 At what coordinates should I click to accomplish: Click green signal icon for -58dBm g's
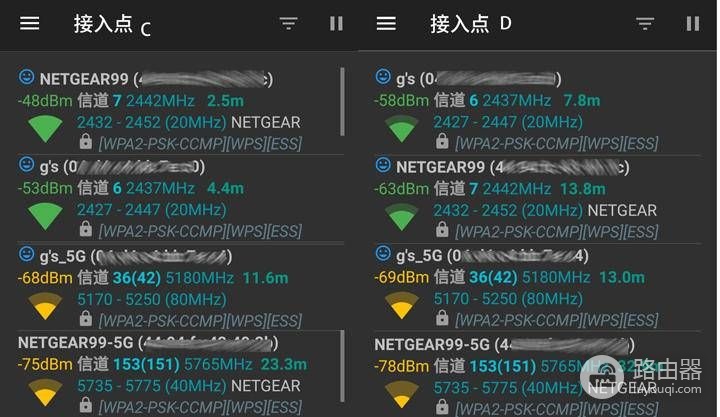pos(402,129)
